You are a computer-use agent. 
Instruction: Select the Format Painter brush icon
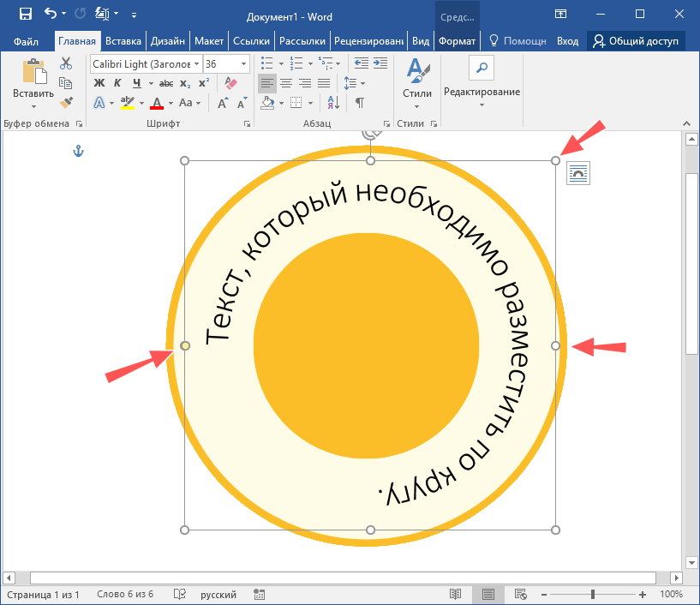(66, 103)
